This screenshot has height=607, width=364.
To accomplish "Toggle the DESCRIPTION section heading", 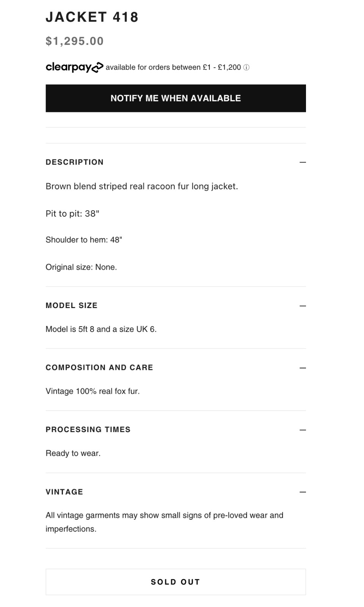I will [74, 162].
